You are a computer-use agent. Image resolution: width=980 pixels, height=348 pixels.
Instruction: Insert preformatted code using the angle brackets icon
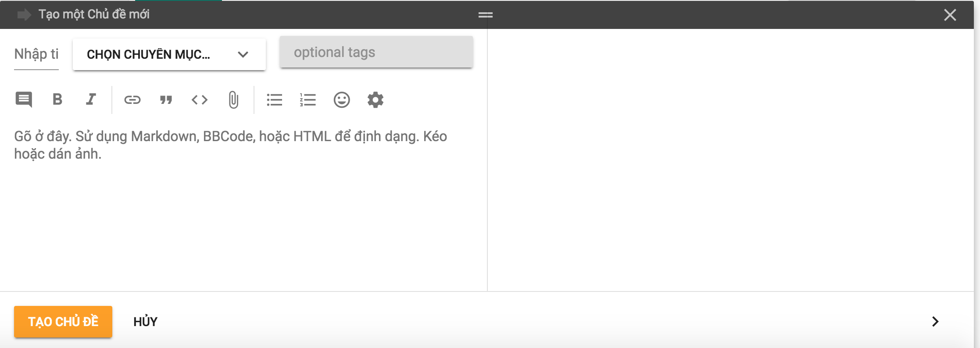[200, 100]
